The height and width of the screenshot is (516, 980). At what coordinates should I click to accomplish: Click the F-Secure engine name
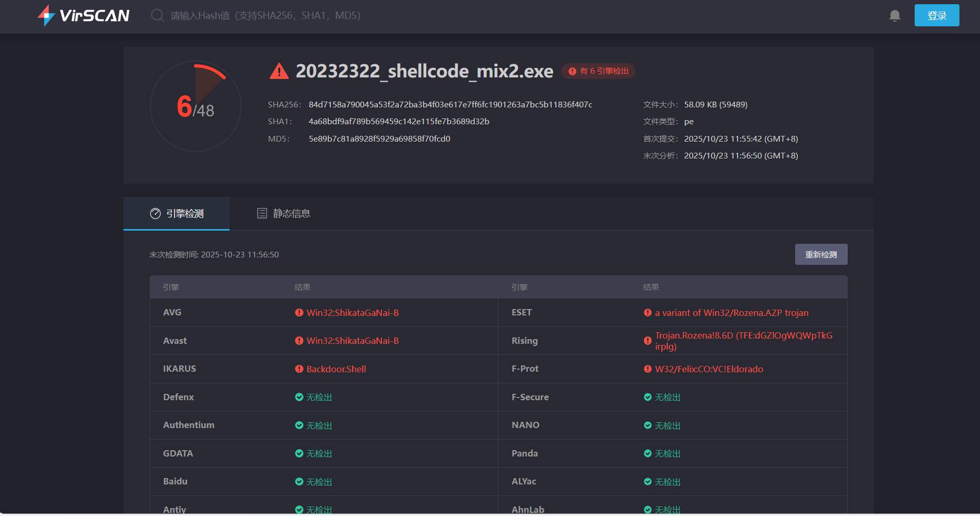530,397
